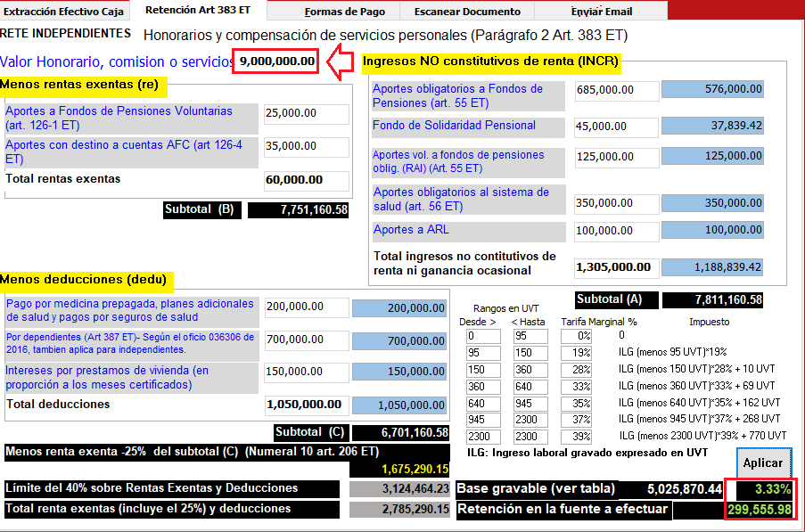The width and height of the screenshot is (805, 532).
Task: Click the Aplicar button
Action: click(x=763, y=462)
